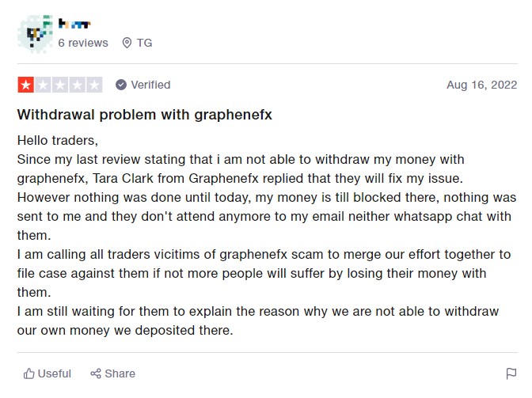Click the "Hello traders," opening line

click(x=58, y=141)
